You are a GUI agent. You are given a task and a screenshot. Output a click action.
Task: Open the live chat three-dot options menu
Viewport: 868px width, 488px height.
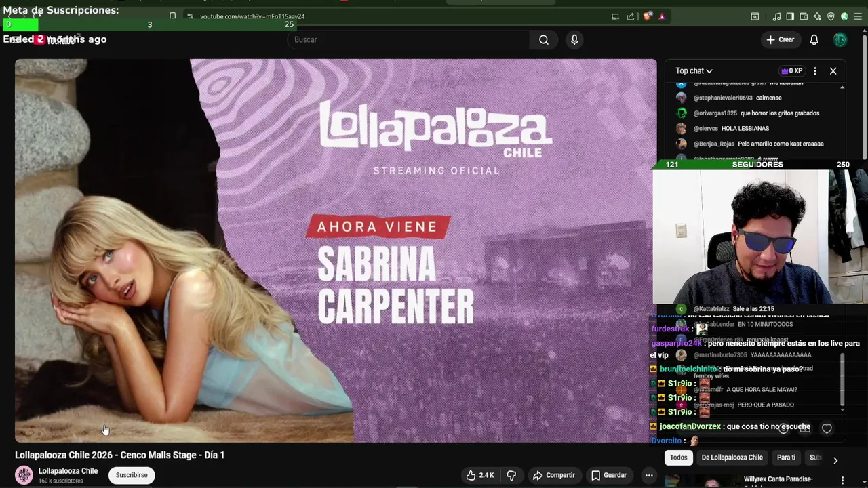click(815, 70)
